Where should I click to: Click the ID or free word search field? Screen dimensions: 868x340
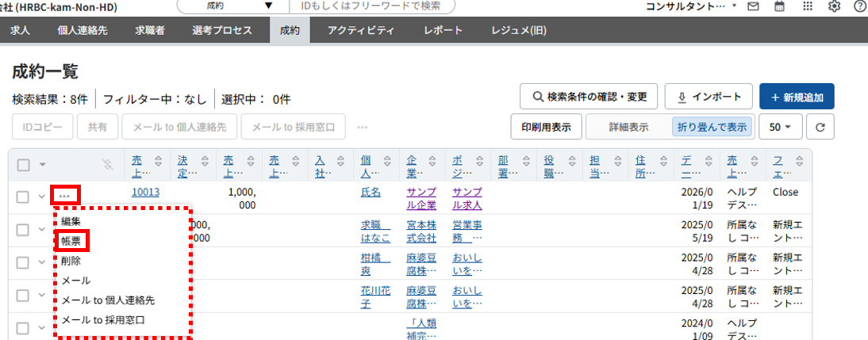pyautogui.click(x=373, y=6)
